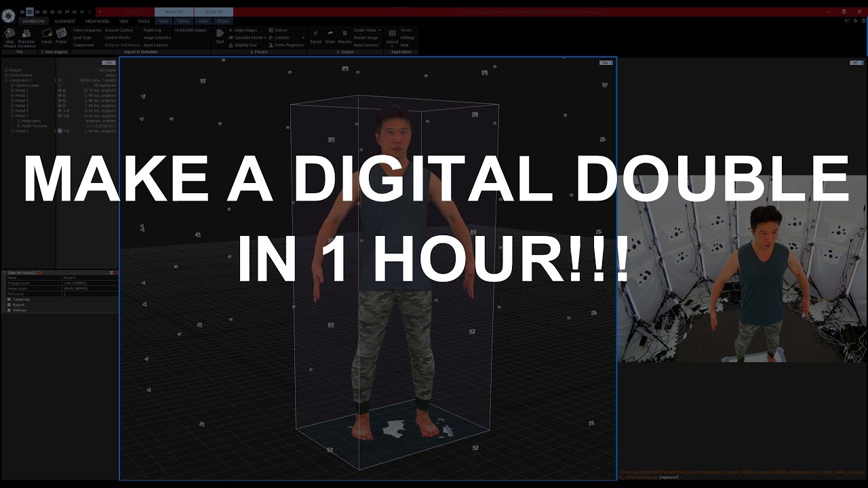
Task: Run the Colorize process
Action: [279, 38]
